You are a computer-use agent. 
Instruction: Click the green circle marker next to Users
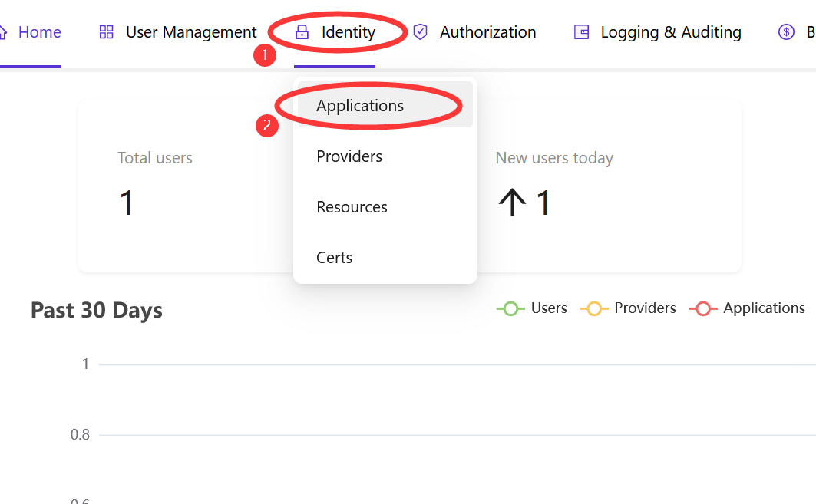pyautogui.click(x=510, y=308)
